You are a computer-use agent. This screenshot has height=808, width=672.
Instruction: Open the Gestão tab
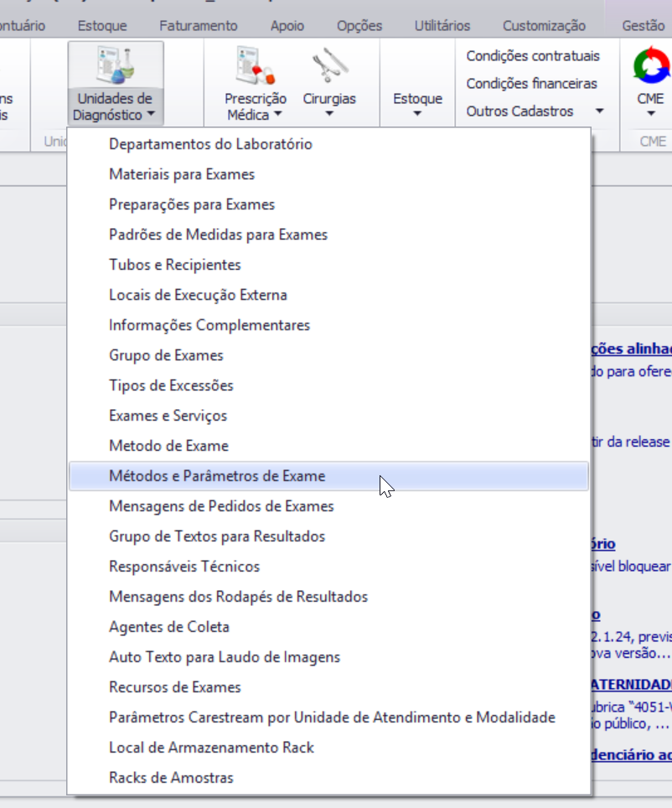click(644, 25)
